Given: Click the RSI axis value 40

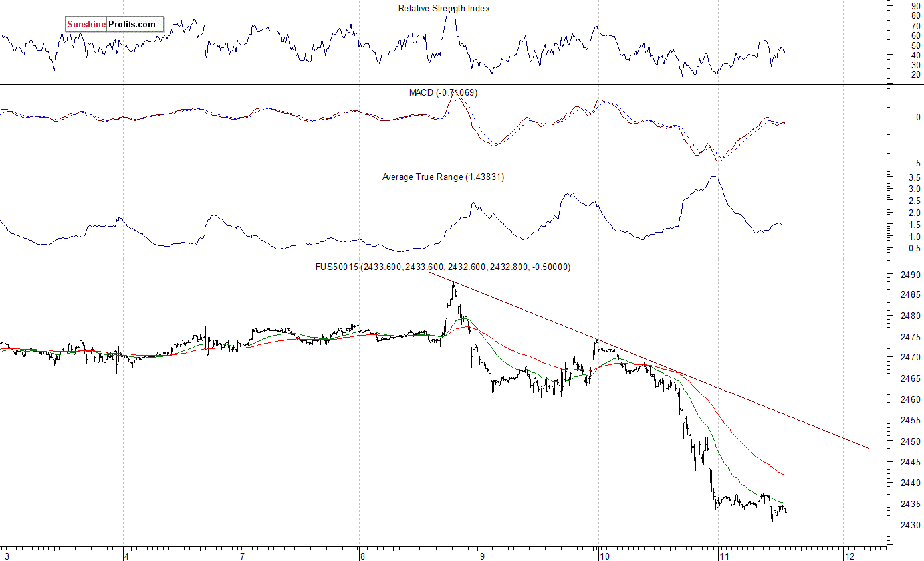Looking at the screenshot, I should click(x=916, y=55).
